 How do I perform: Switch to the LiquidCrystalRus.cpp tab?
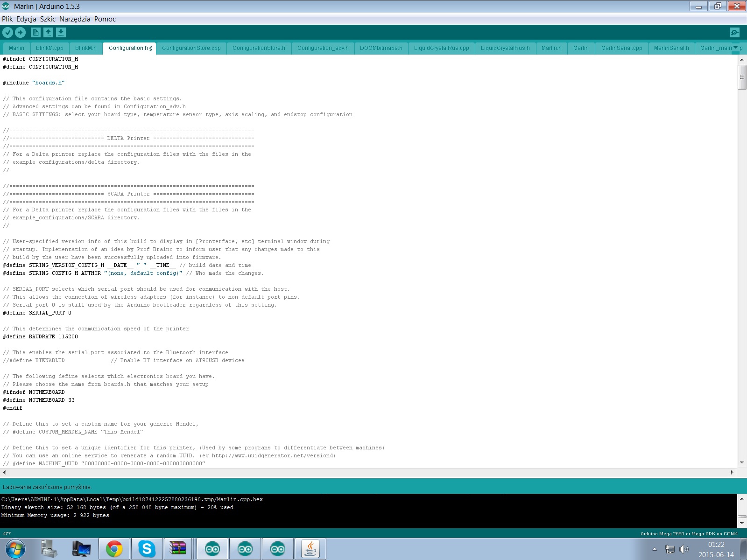[442, 48]
